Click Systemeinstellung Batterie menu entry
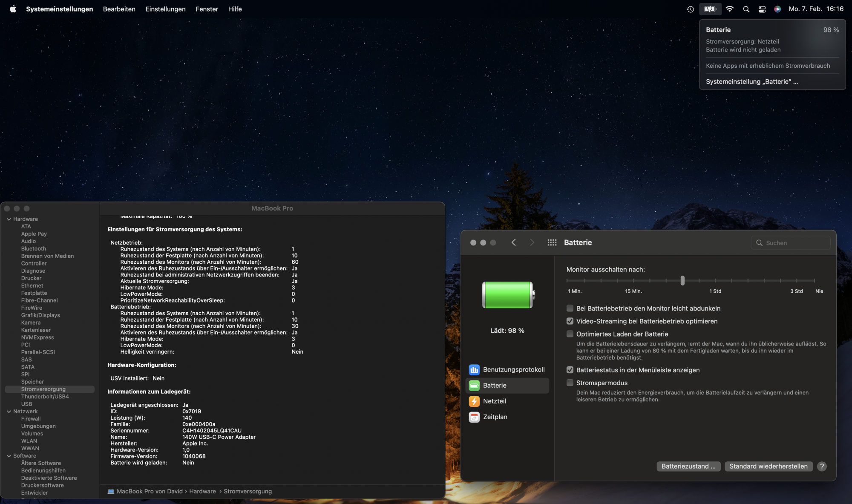Screen dimensions: 852x504 [x=751, y=81]
